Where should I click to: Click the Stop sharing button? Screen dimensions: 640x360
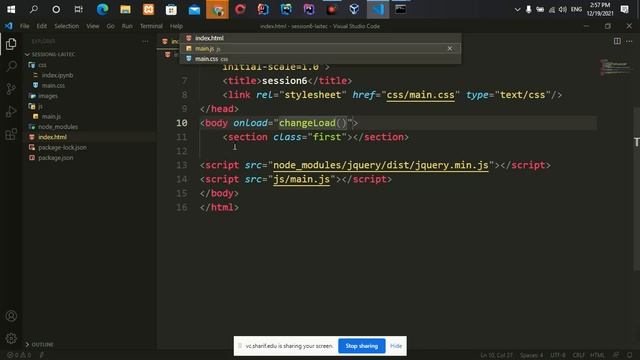[362, 346]
